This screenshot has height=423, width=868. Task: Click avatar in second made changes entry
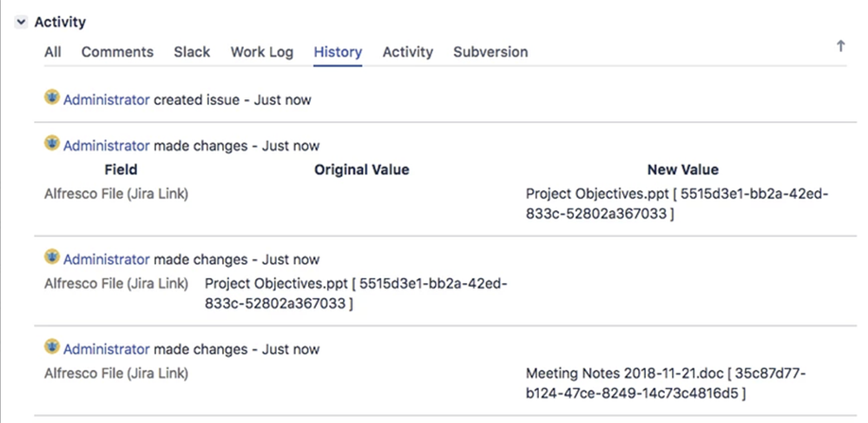[52, 257]
